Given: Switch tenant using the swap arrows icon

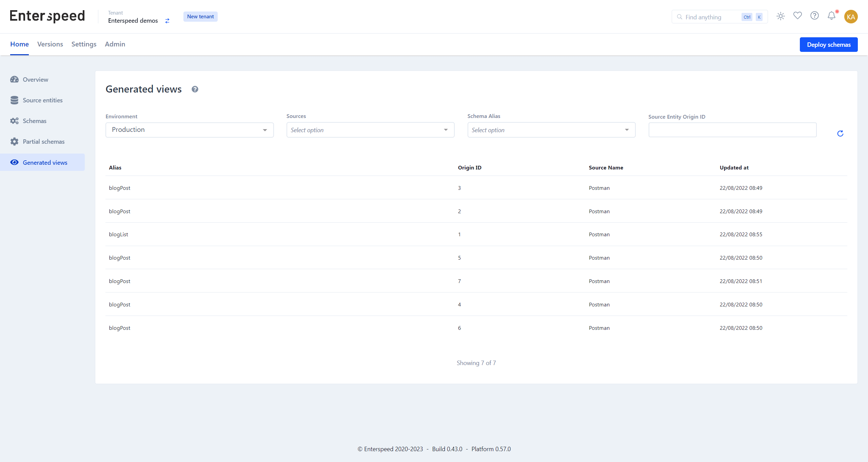Looking at the screenshot, I should pyautogui.click(x=167, y=21).
